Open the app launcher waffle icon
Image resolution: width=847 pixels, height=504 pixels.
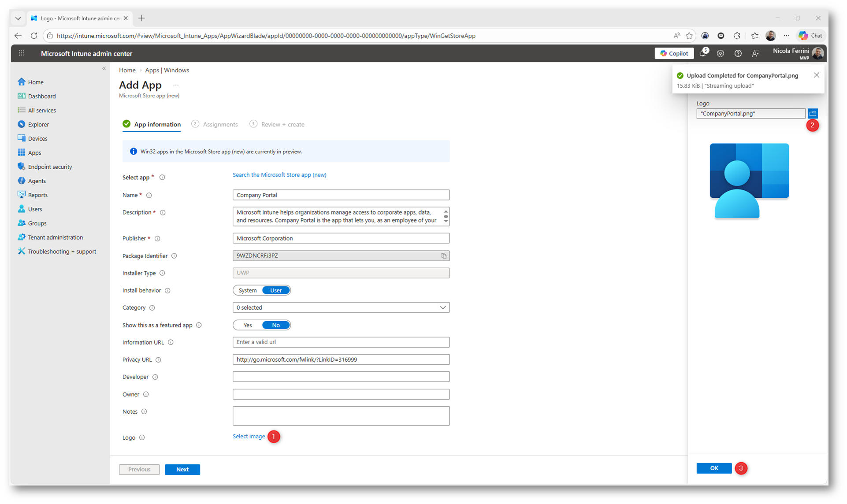coord(22,53)
